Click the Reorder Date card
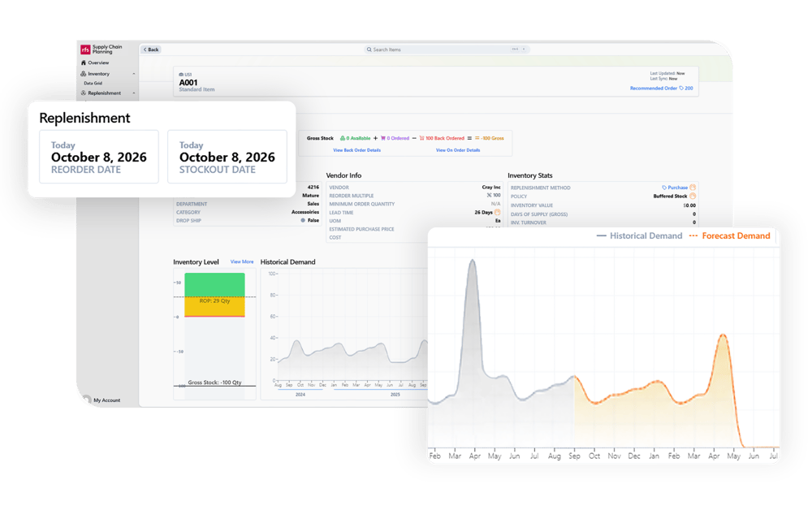812x510 pixels. point(99,157)
